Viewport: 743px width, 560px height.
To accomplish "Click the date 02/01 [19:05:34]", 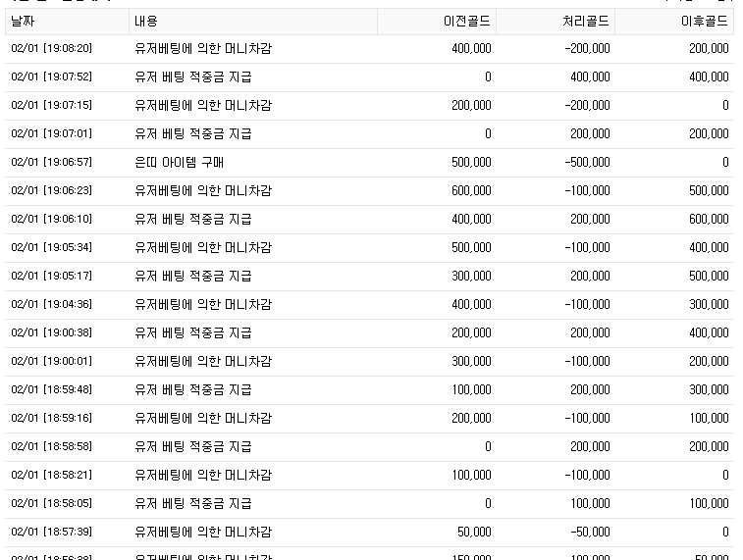I will point(52,247).
